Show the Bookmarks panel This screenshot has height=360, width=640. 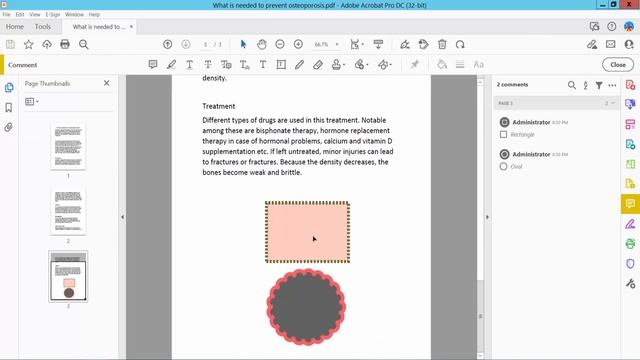[x=9, y=107]
